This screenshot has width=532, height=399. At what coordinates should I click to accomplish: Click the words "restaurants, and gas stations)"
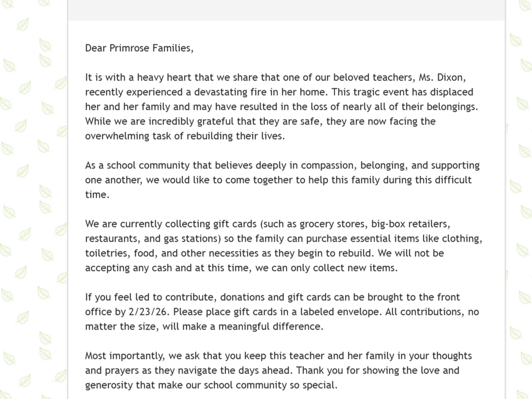tap(153, 239)
